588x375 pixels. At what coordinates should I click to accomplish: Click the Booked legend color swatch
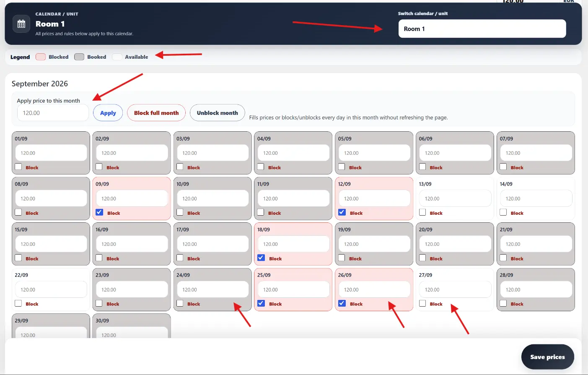[x=79, y=57]
